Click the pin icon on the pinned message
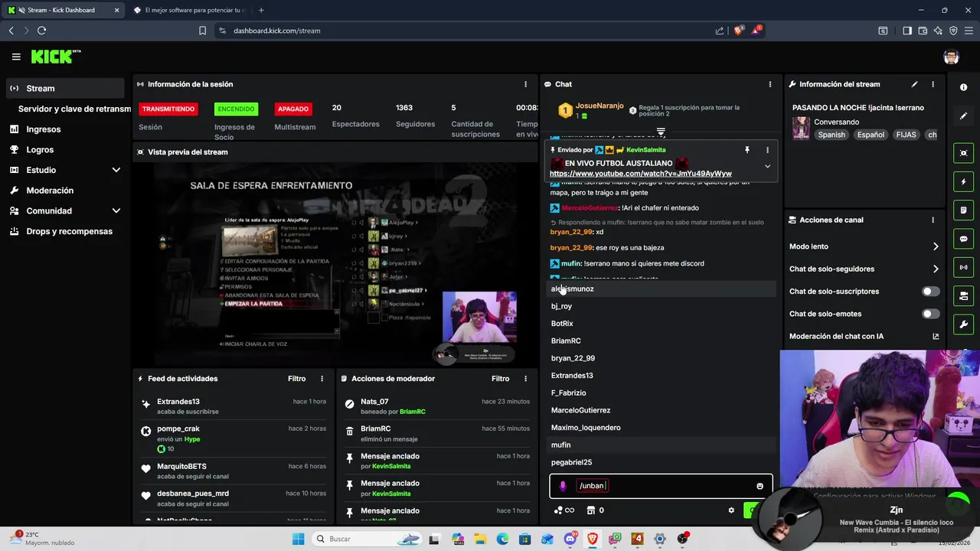 pos(747,150)
